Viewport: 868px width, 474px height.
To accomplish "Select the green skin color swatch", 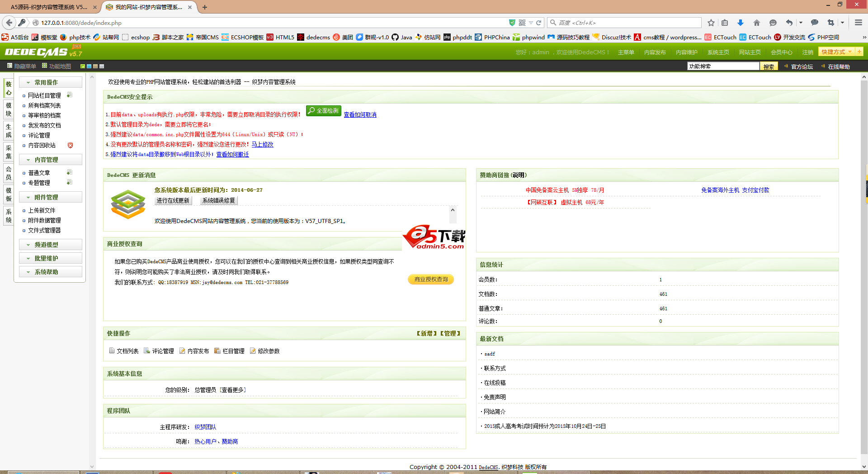I will (83, 66).
